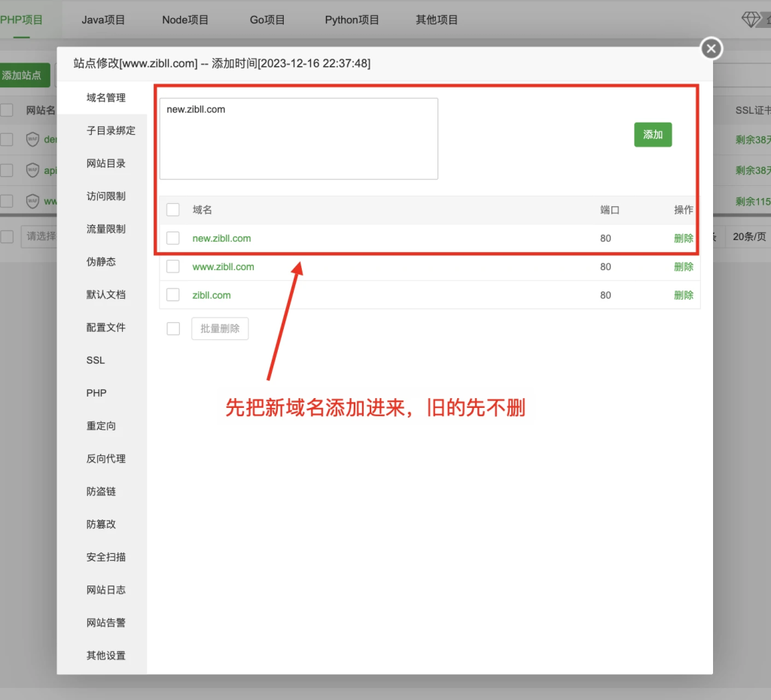Check the 网站名 select-all checkbox on the left

(x=7, y=110)
